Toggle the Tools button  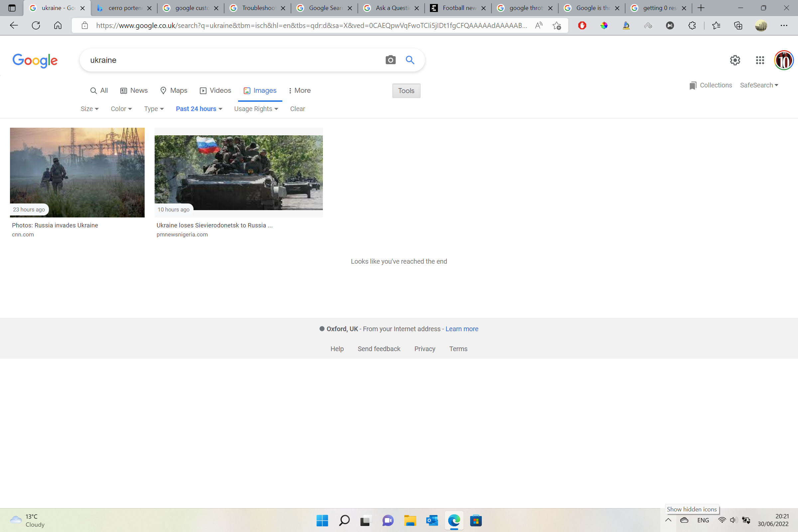(406, 90)
